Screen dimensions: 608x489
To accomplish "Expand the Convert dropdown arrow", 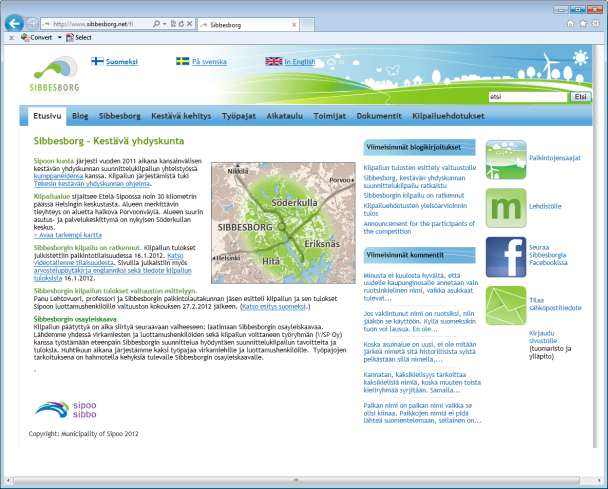I will click(60, 38).
